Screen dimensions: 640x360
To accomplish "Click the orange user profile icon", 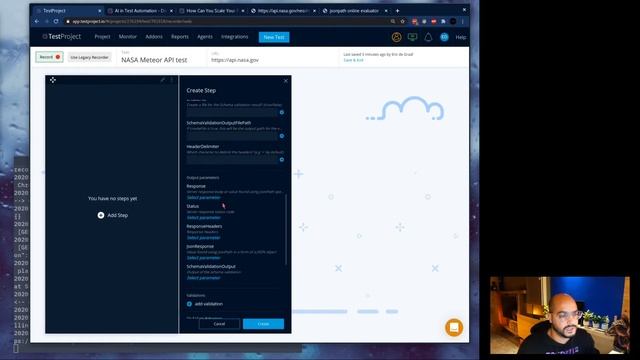I will click(x=396, y=37).
